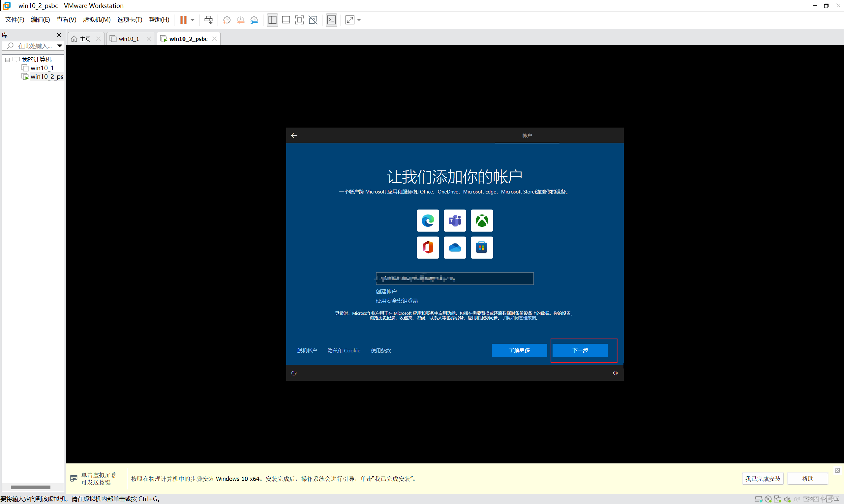This screenshot has height=504, width=844.
Task: Toggle the library sidebar view icon
Action: (x=272, y=20)
